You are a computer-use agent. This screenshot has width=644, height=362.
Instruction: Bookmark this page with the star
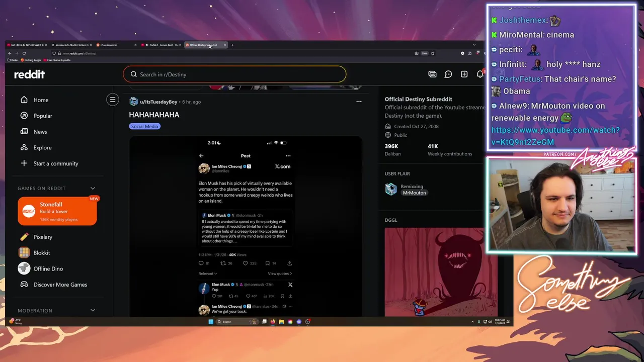click(x=433, y=53)
